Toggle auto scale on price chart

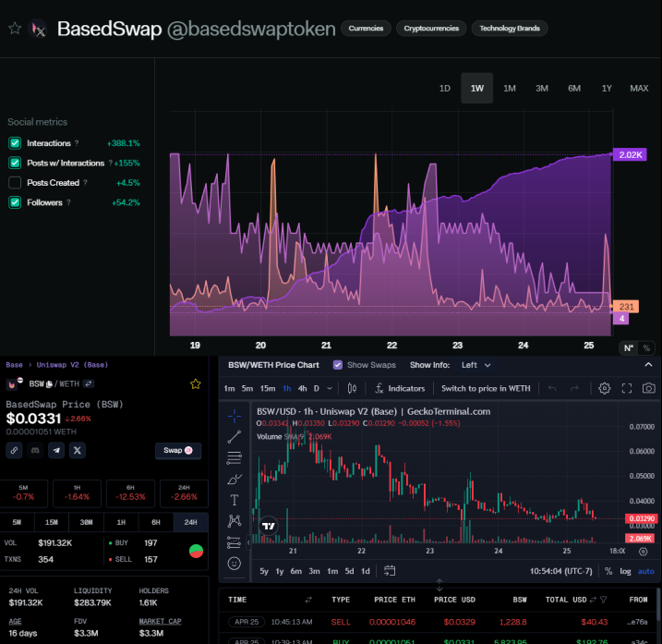click(x=646, y=571)
